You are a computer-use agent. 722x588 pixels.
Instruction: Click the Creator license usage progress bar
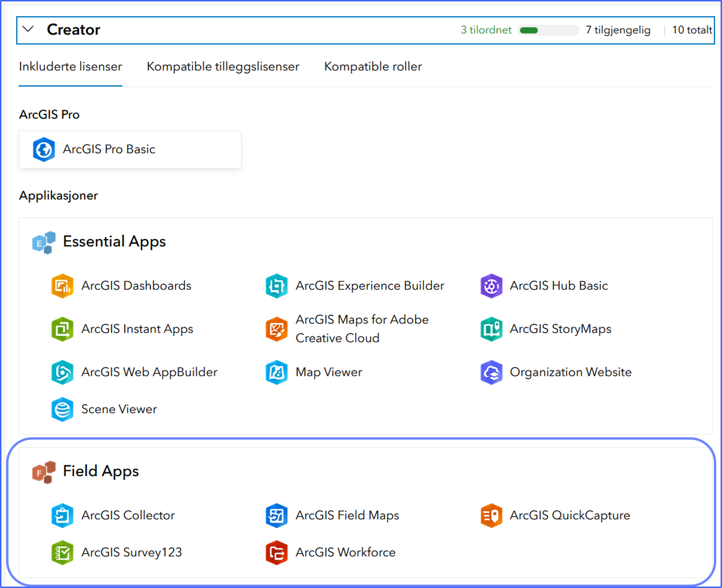click(x=548, y=30)
